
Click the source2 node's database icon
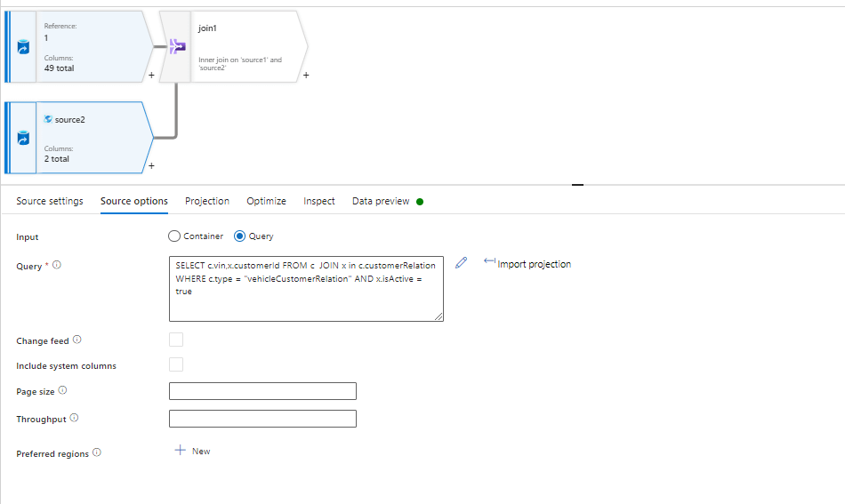(x=23, y=138)
